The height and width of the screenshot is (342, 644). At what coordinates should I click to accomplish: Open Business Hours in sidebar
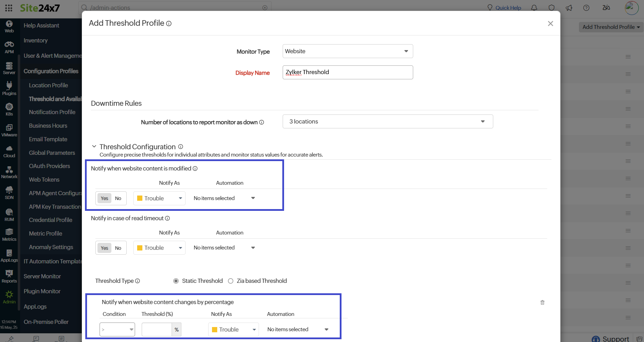[48, 126]
